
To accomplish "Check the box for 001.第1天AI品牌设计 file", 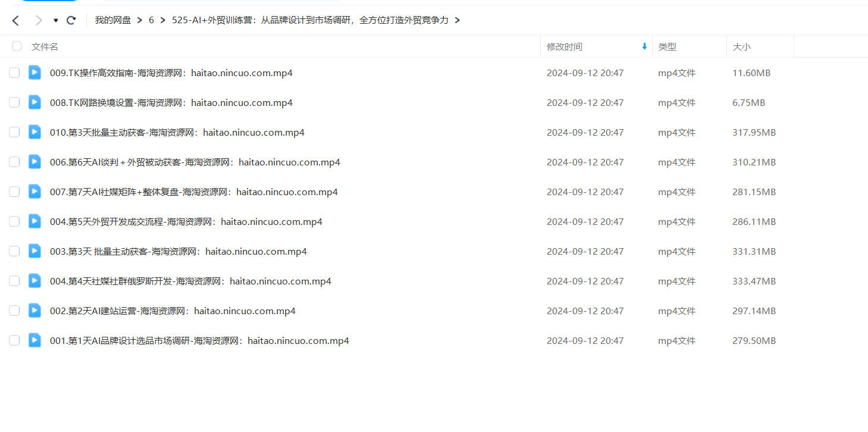I will (x=14, y=340).
